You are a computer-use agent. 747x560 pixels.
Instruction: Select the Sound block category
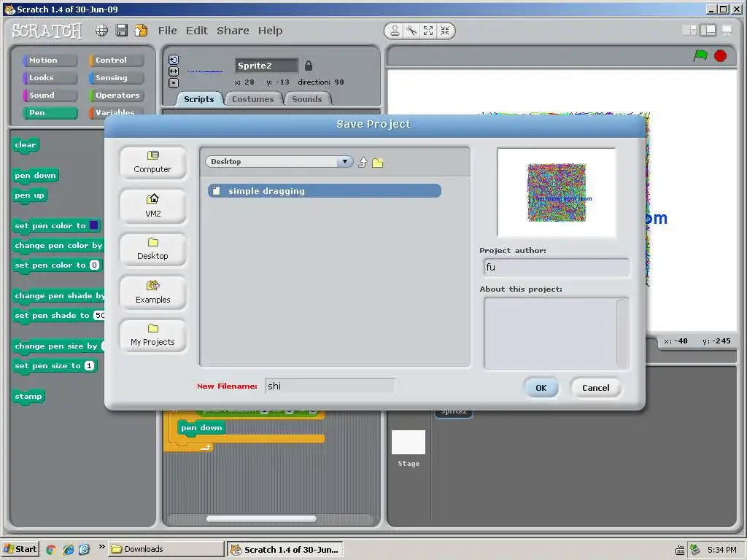pyautogui.click(x=50, y=96)
